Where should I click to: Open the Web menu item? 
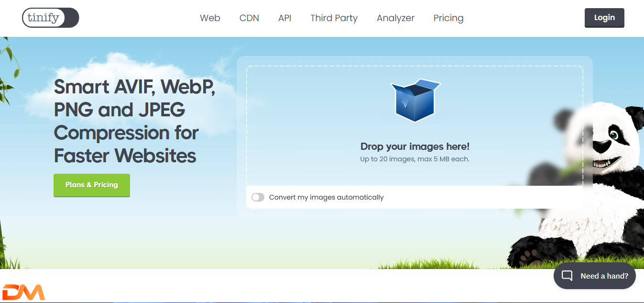point(210,18)
